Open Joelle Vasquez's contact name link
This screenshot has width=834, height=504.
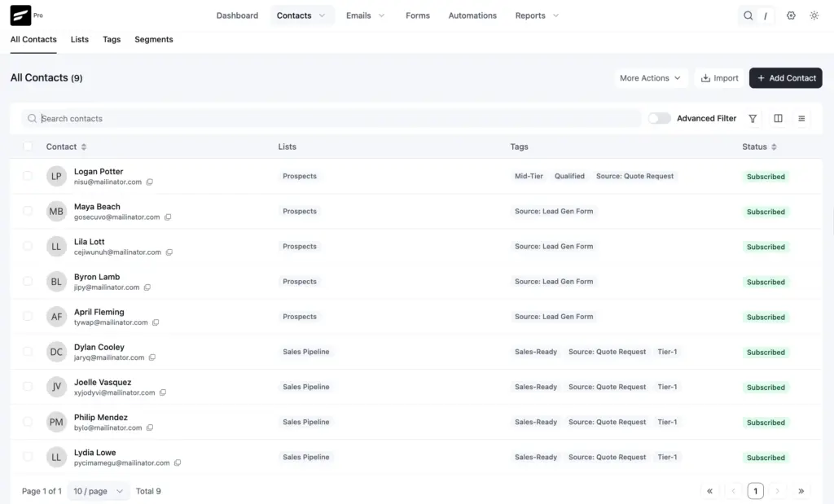102,382
